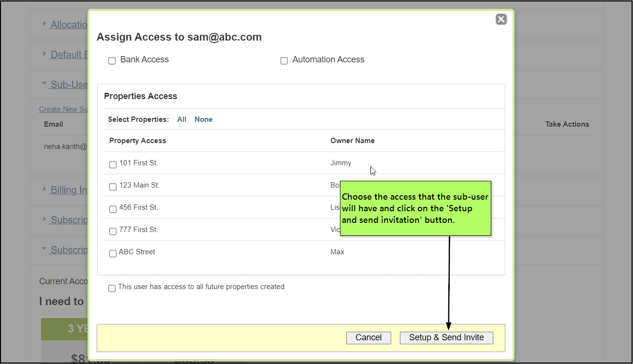633x364 pixels.
Task: Click None to deselect properties
Action: click(203, 119)
